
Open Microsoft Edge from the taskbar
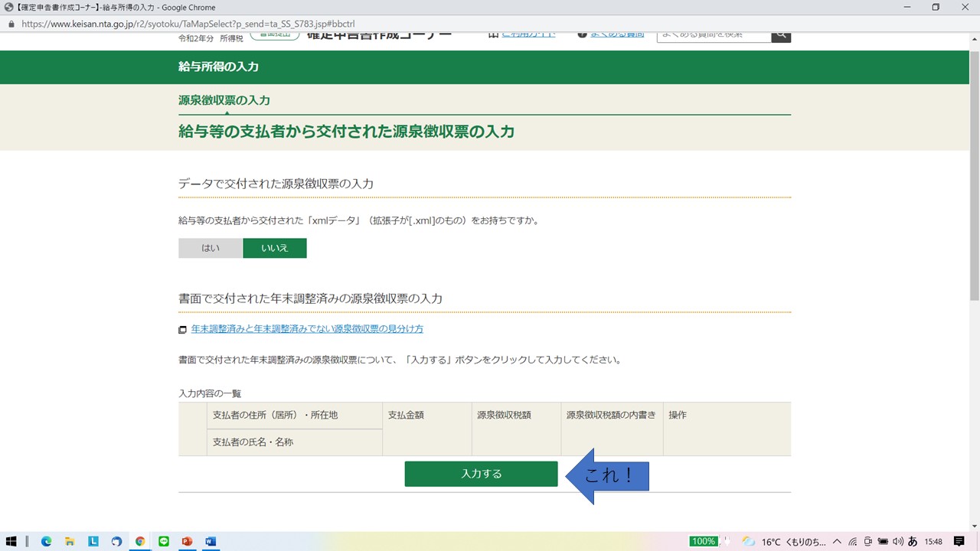(x=46, y=541)
